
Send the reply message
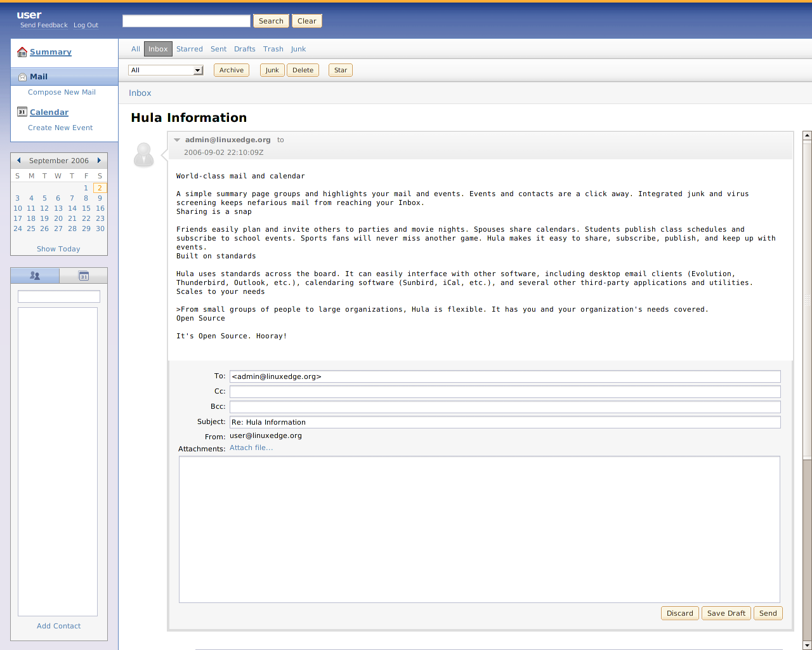(768, 613)
